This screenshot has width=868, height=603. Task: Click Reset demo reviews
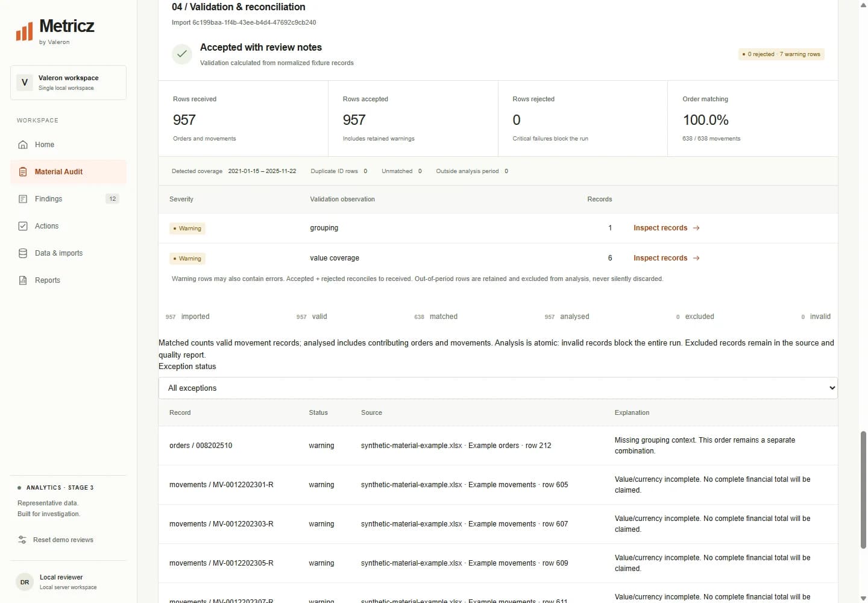(55, 540)
